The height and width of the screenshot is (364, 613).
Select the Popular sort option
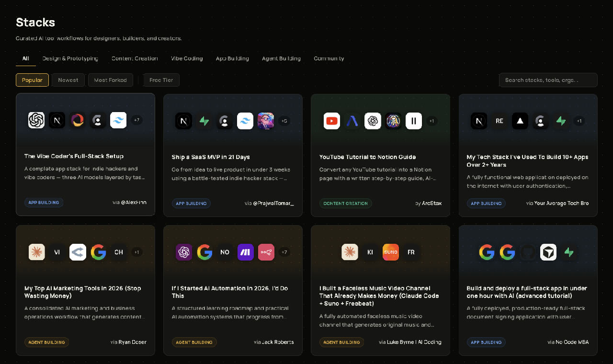(x=32, y=80)
